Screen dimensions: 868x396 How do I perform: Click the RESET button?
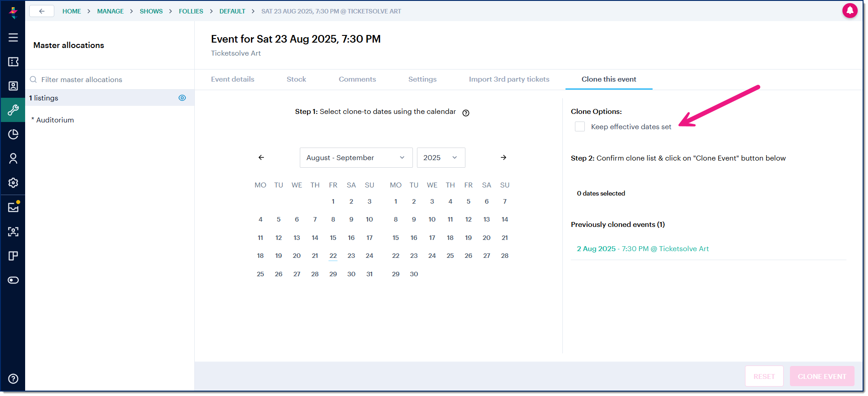(x=764, y=377)
